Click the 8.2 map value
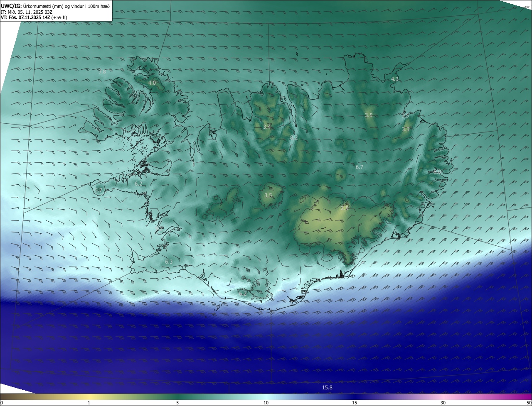 pos(294,137)
